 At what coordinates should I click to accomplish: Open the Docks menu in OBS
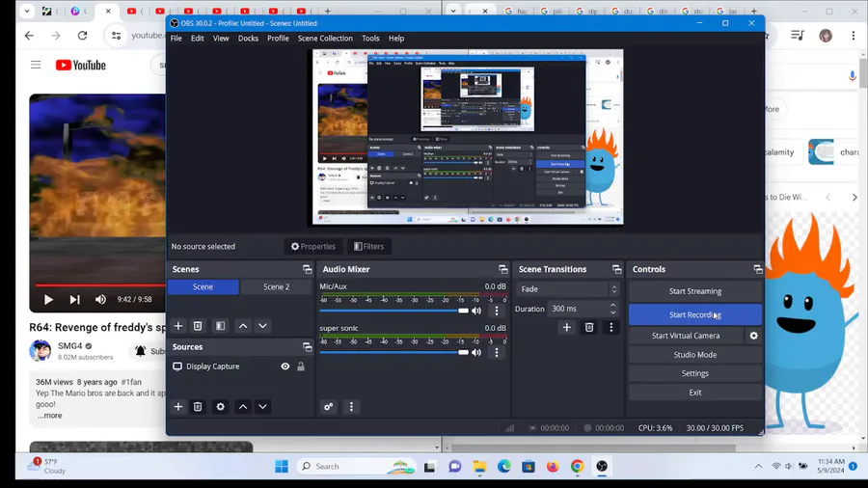pyautogui.click(x=248, y=39)
